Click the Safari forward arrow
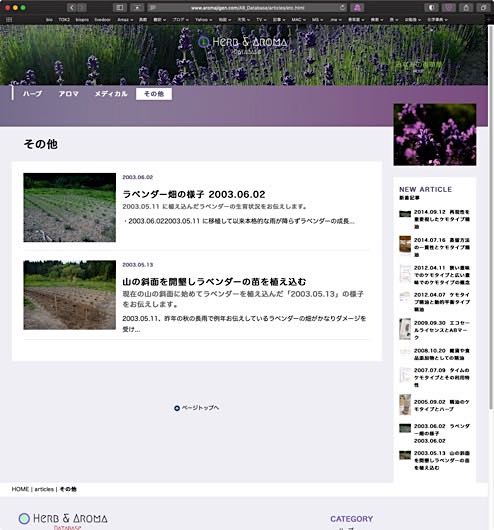 coord(81,7)
